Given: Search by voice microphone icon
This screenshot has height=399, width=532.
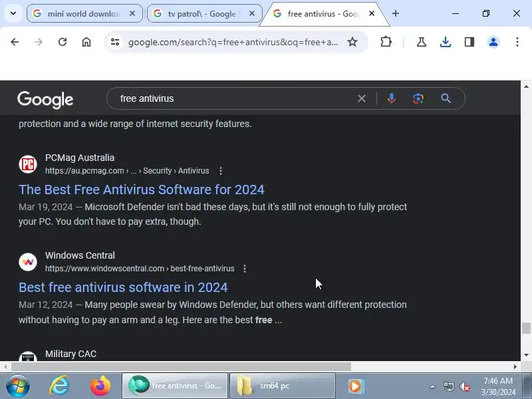Looking at the screenshot, I should (x=392, y=98).
